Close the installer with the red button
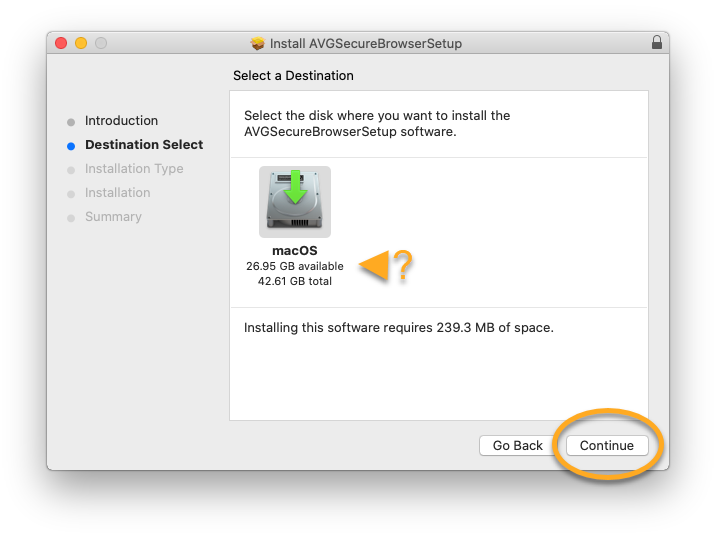The image size is (719, 551). coord(61,43)
